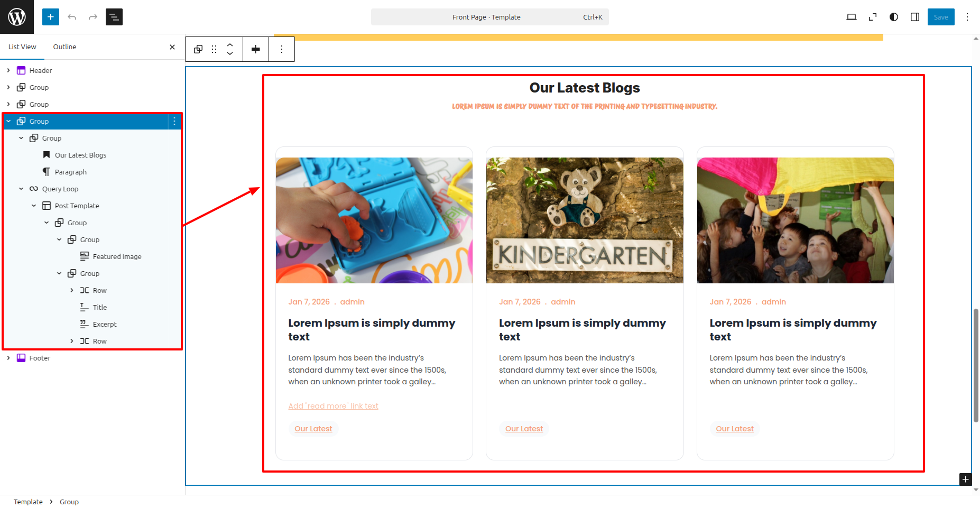Expand the Footer tree item

point(8,358)
